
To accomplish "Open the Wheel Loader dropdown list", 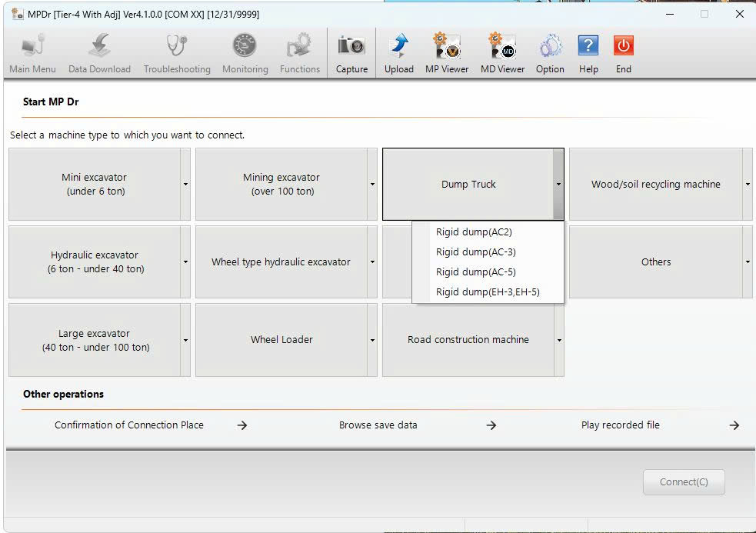I will point(371,340).
